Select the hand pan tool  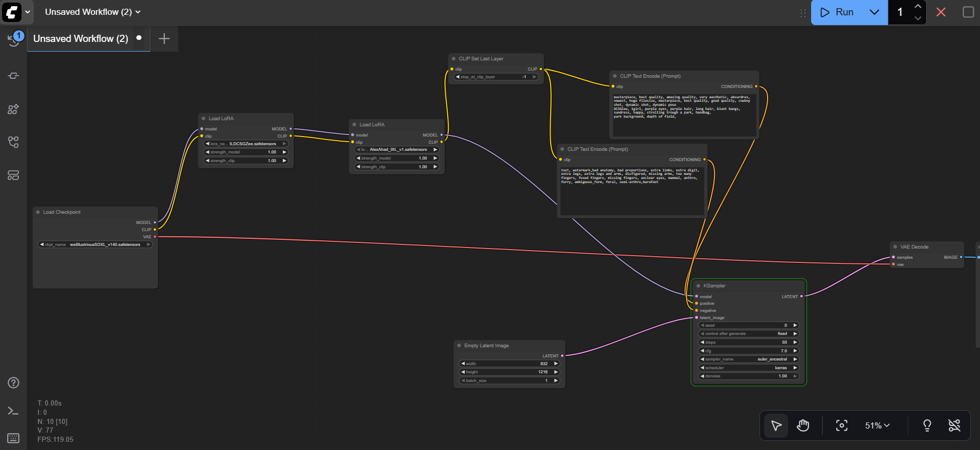[803, 425]
